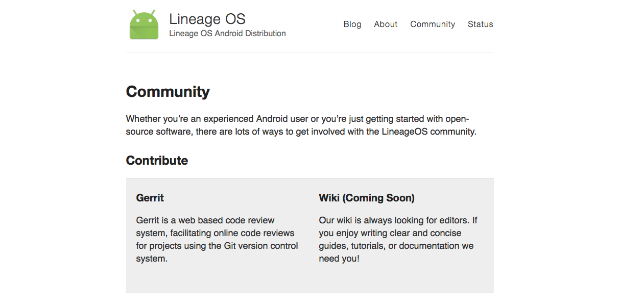The height and width of the screenshot is (308, 644).
Task: Go to the About page
Action: (x=386, y=24)
